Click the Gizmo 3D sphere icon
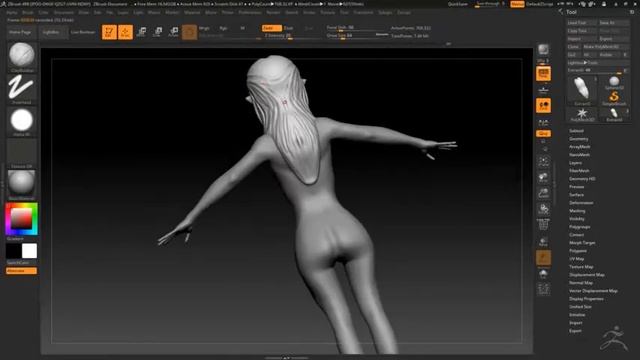The height and width of the screenshot is (360, 640). click(x=189, y=32)
